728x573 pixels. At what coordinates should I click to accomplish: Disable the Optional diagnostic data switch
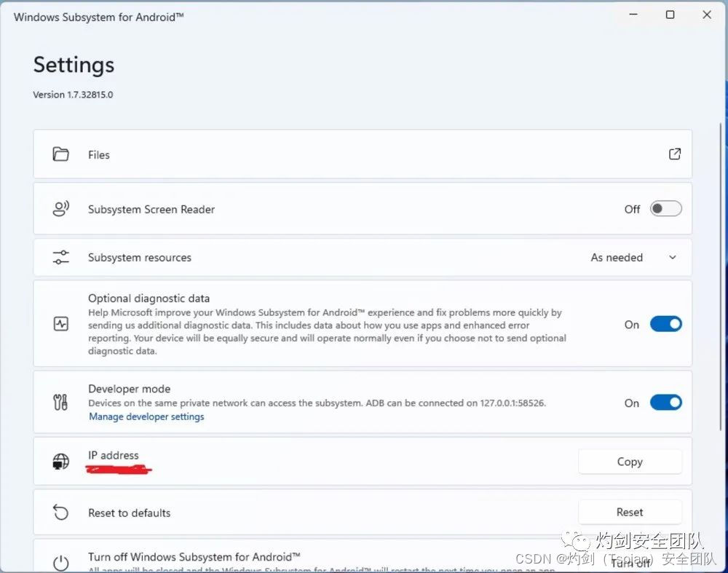pyautogui.click(x=666, y=324)
